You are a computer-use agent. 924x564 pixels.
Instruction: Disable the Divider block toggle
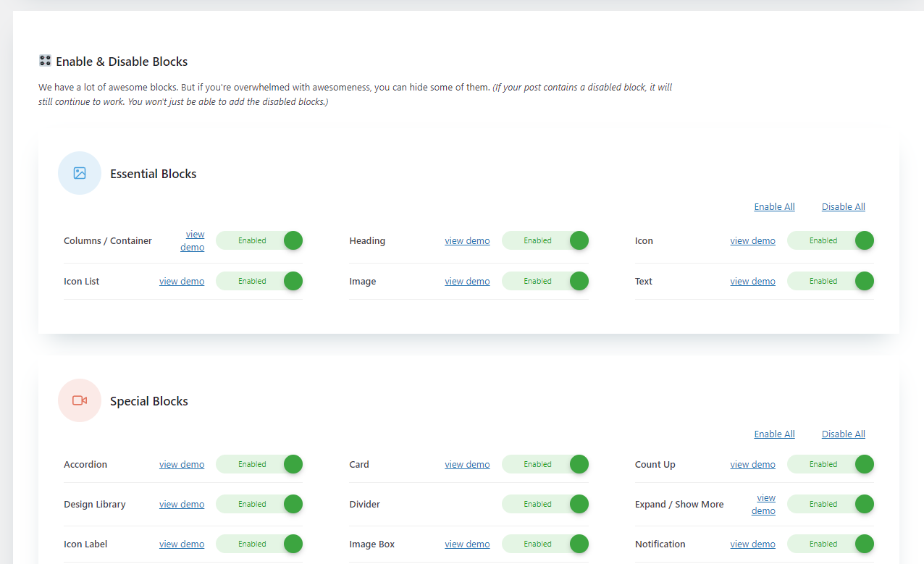point(545,504)
